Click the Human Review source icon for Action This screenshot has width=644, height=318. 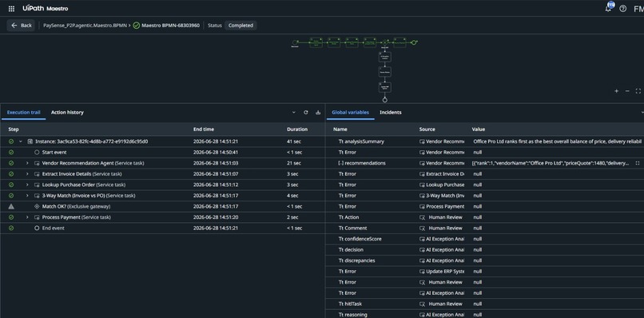pyautogui.click(x=422, y=217)
